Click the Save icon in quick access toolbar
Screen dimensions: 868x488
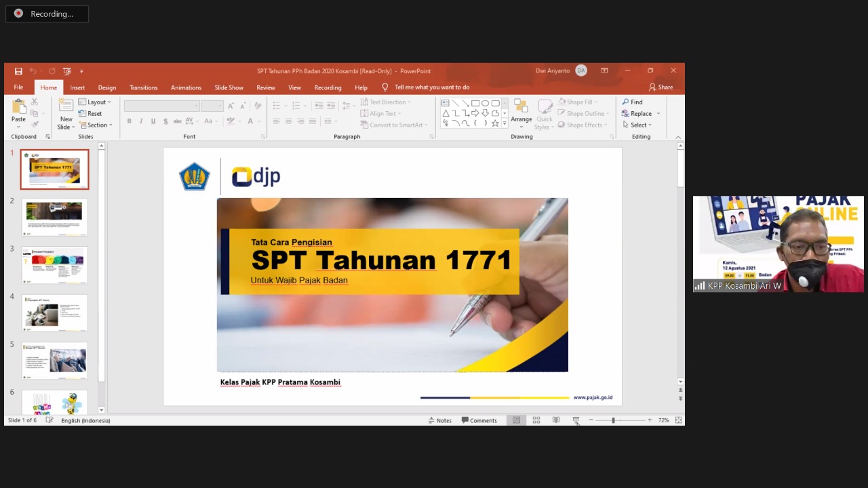click(x=18, y=71)
